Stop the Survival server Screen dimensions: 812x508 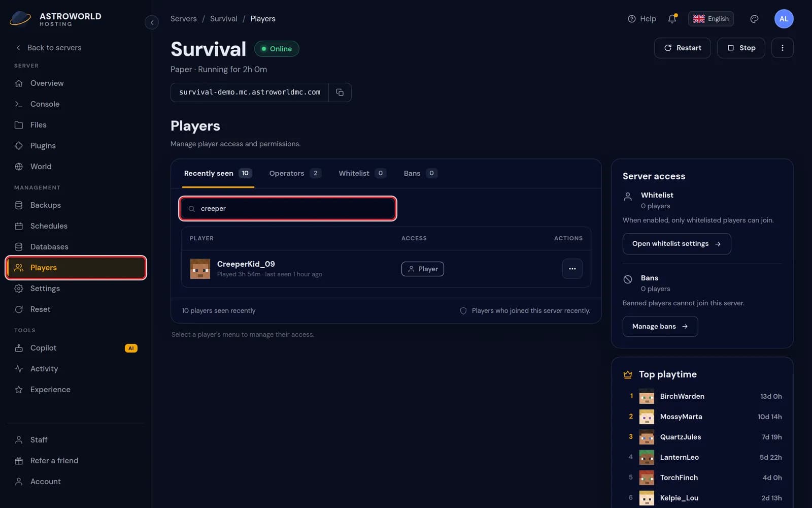pyautogui.click(x=741, y=48)
